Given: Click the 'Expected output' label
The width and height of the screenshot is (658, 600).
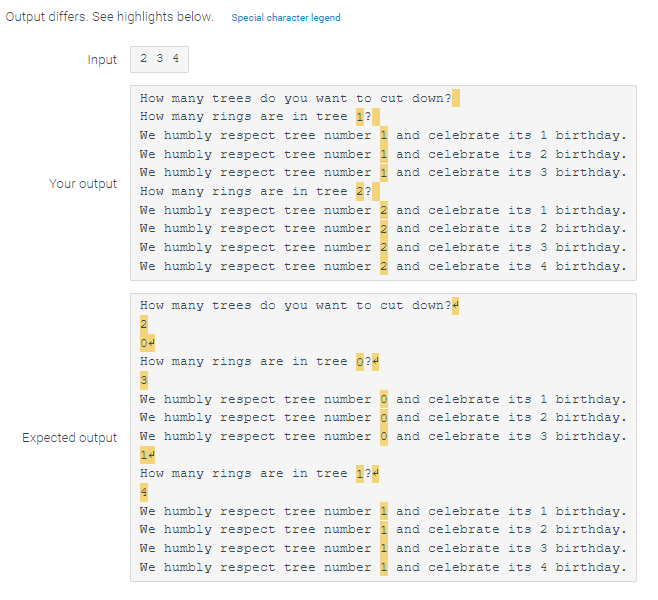Looking at the screenshot, I should pyautogui.click(x=70, y=438).
